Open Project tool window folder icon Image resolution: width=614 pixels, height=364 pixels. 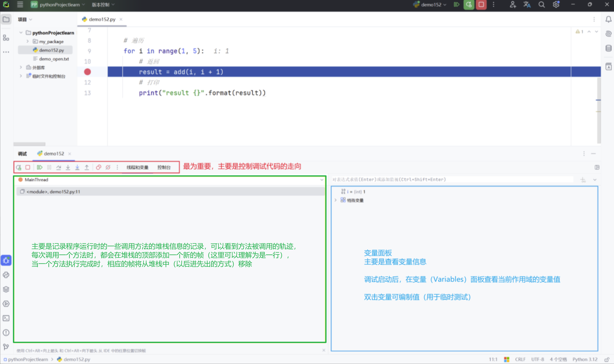pos(6,20)
